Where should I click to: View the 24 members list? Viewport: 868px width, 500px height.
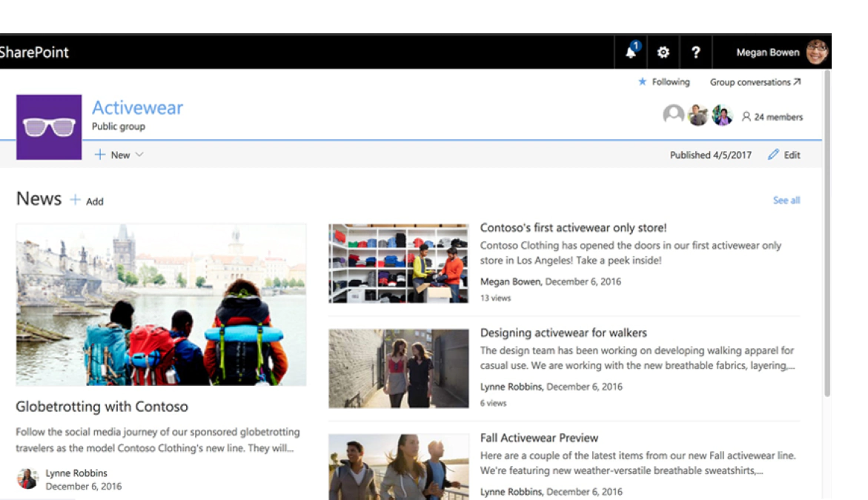coord(772,117)
